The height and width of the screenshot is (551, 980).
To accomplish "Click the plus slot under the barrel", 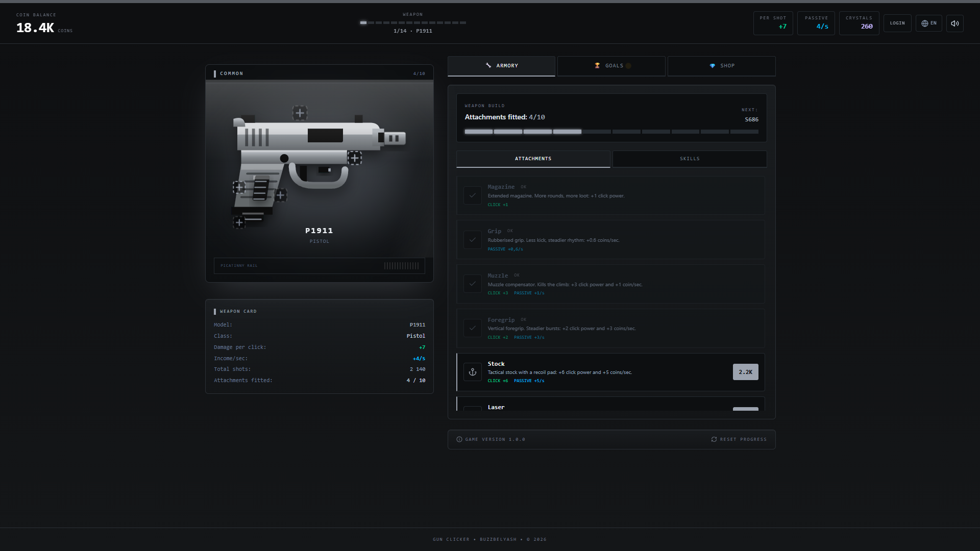I will pyautogui.click(x=355, y=158).
